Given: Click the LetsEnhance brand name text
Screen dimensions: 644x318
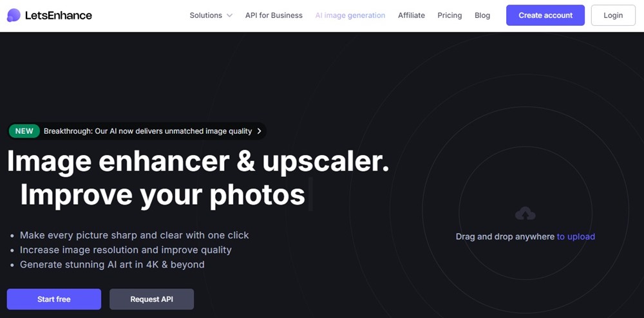Looking at the screenshot, I should pos(58,15).
